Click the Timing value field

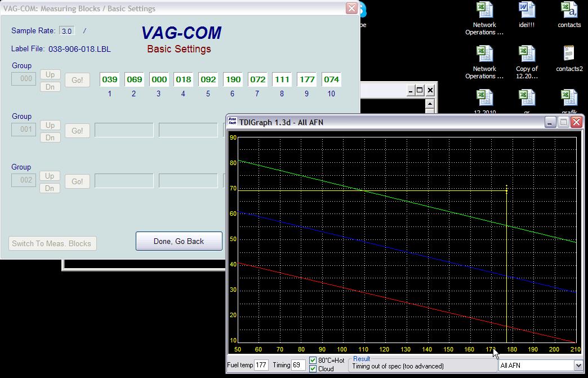tap(299, 365)
